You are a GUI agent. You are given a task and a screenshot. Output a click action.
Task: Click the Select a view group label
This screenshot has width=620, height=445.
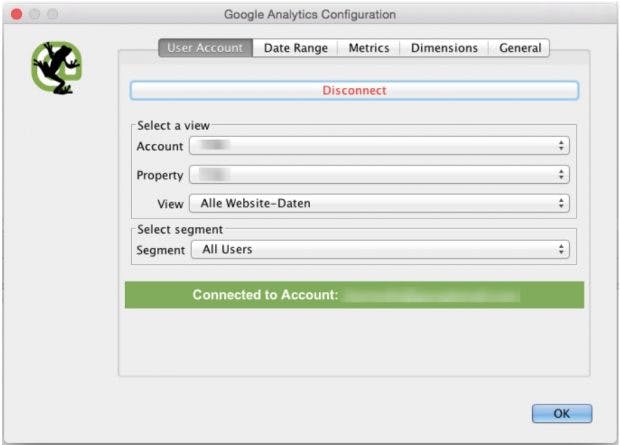tap(173, 125)
